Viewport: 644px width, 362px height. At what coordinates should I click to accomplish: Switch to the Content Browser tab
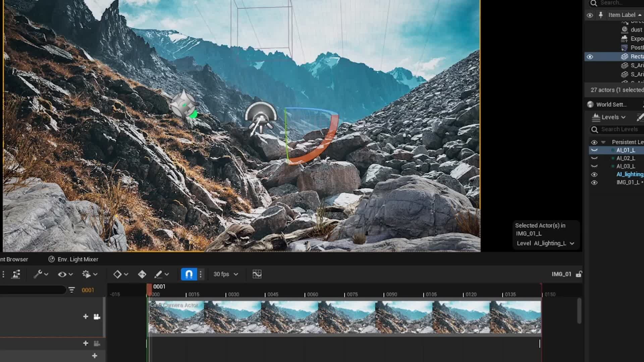tap(14, 259)
